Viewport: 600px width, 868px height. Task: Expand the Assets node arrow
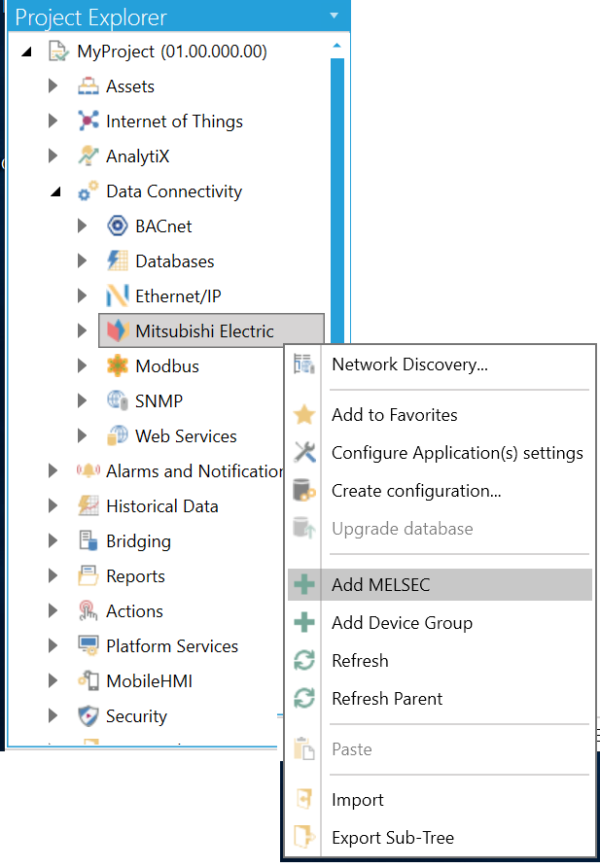[53, 86]
